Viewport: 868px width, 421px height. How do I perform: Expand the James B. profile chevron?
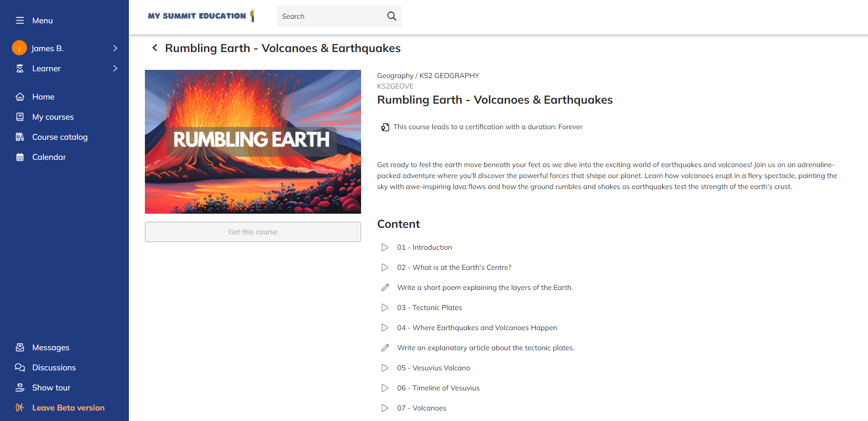(115, 48)
